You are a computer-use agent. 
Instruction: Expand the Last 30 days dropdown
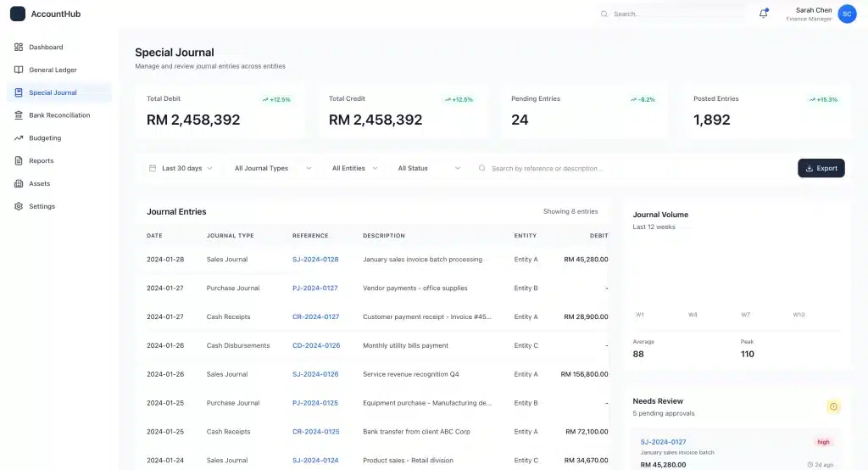181,168
